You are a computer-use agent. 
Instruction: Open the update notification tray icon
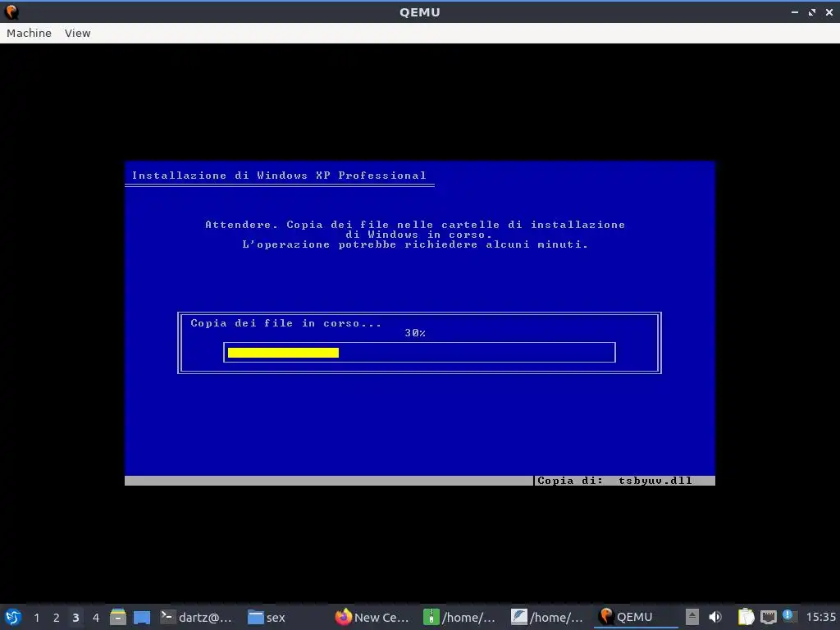[x=788, y=616]
